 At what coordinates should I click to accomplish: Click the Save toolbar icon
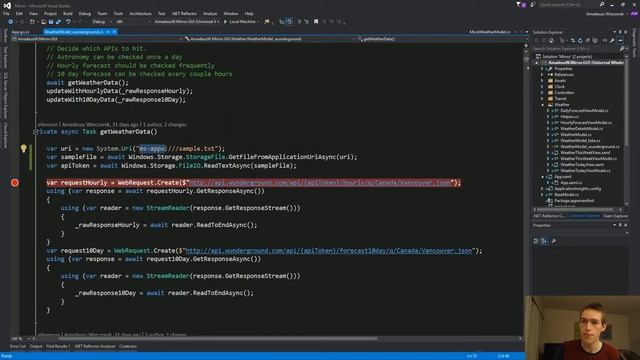pos(51,22)
